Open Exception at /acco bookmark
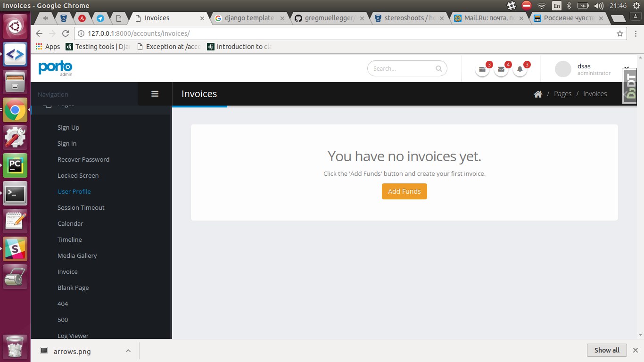This screenshot has height=362, width=644. click(x=169, y=47)
